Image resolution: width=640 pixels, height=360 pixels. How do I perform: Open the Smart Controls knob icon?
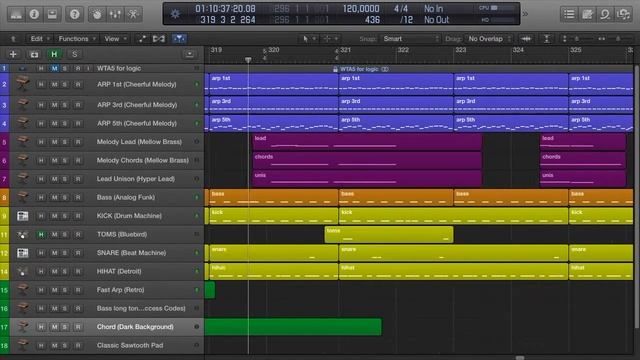(97, 14)
